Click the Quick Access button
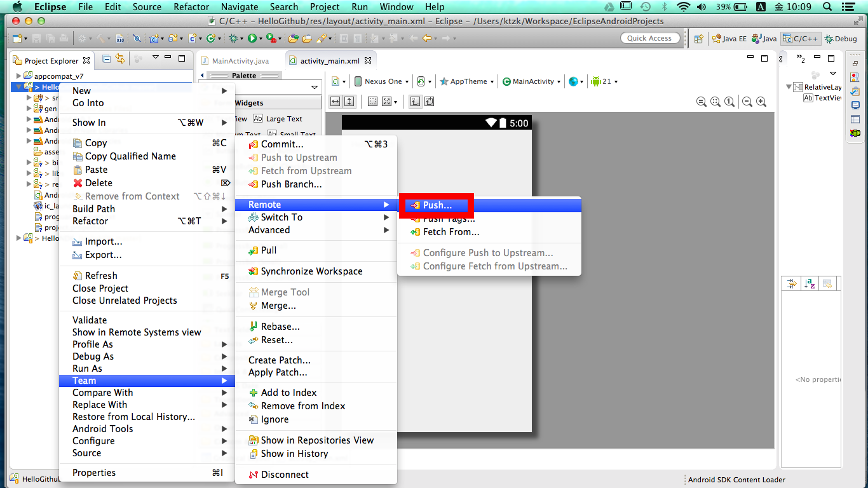 (650, 37)
